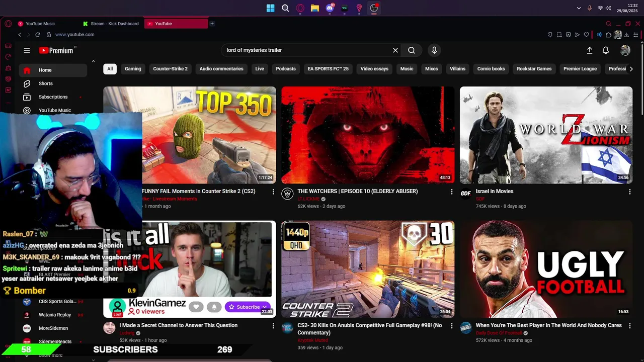Open a new tab with the plus

click(x=212, y=24)
